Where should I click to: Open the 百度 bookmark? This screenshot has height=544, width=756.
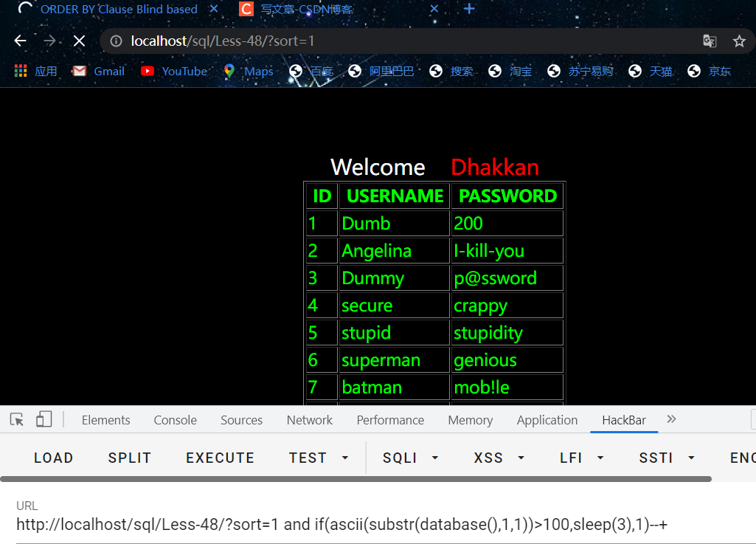coord(311,72)
